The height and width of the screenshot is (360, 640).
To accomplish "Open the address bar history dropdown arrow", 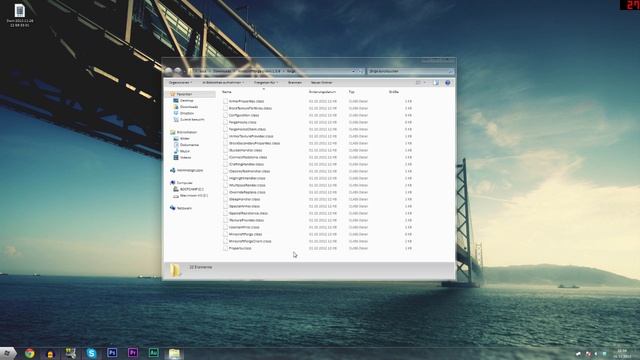I will point(353,71).
